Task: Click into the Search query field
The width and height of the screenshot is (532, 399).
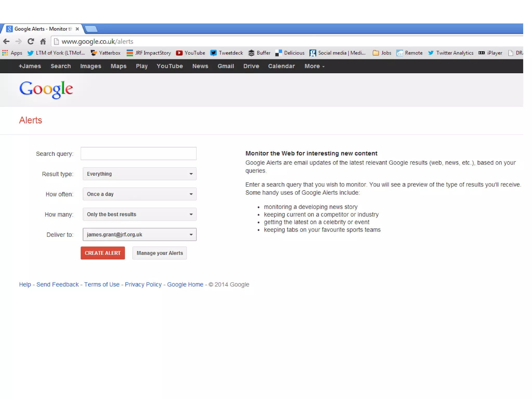Action: [x=138, y=154]
